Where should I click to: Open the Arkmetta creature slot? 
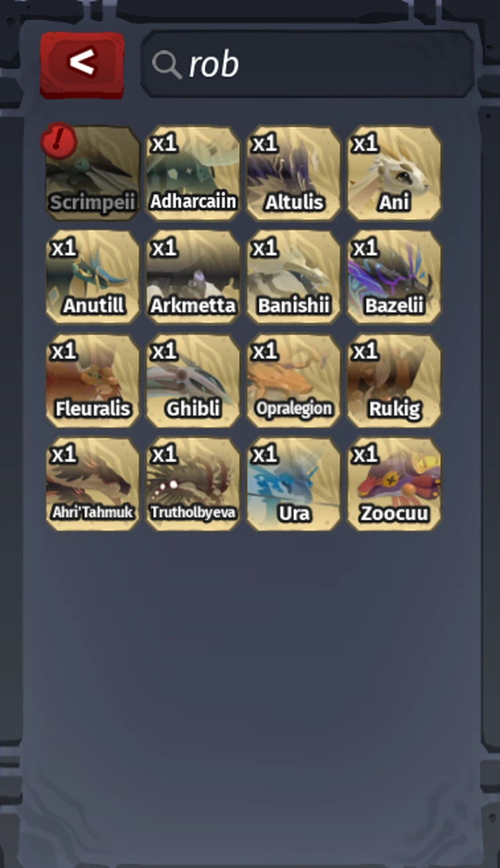(x=193, y=277)
